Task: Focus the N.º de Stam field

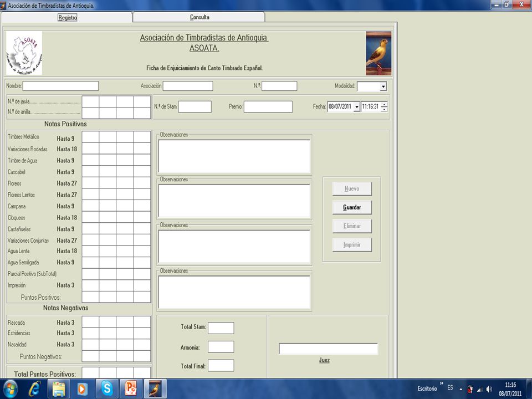Action: [195, 106]
